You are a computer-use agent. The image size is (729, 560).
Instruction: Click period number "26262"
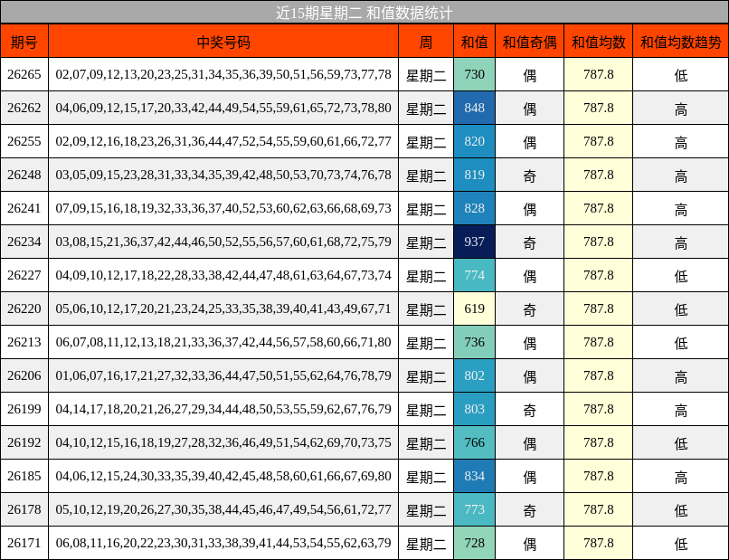pos(24,108)
